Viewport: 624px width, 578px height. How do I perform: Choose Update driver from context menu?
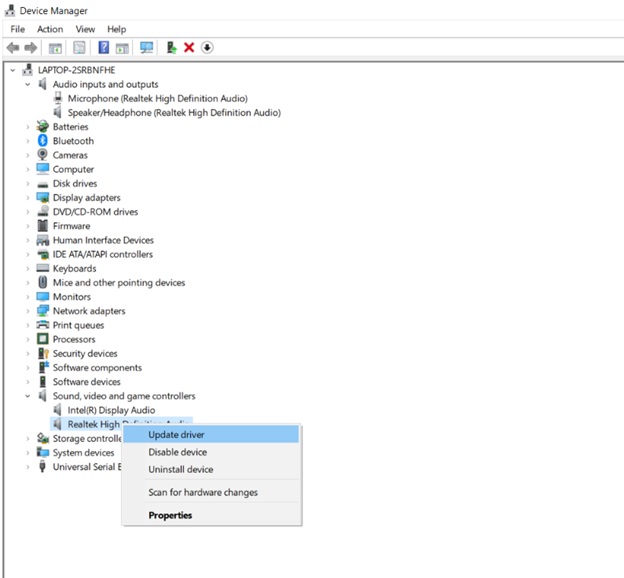(x=176, y=434)
